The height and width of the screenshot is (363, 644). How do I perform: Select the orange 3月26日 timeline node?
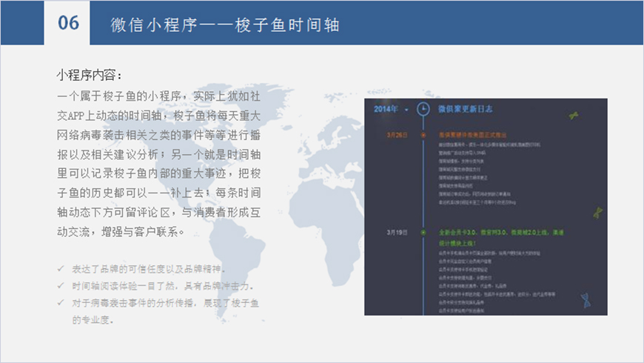(423, 135)
